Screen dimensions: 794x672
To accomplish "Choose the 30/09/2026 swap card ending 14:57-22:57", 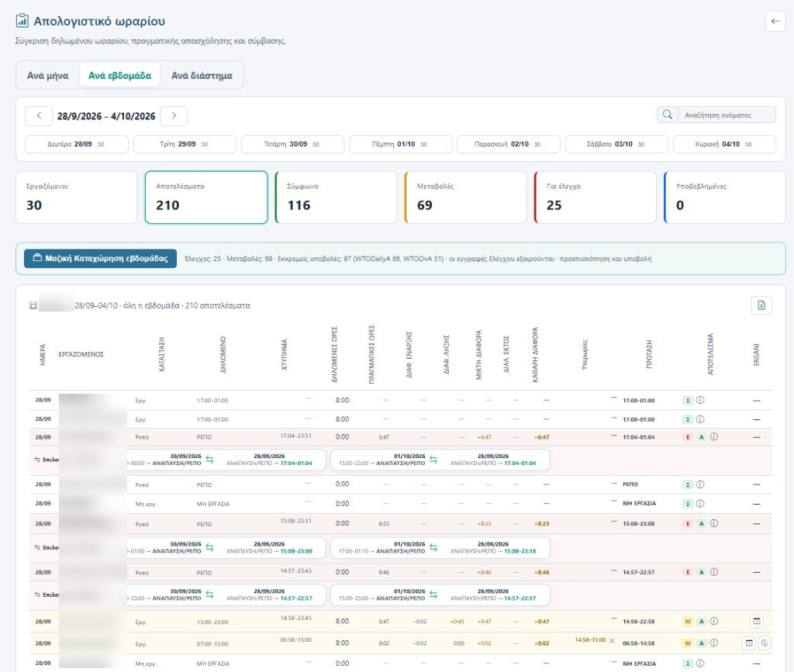I will click(x=226, y=594).
